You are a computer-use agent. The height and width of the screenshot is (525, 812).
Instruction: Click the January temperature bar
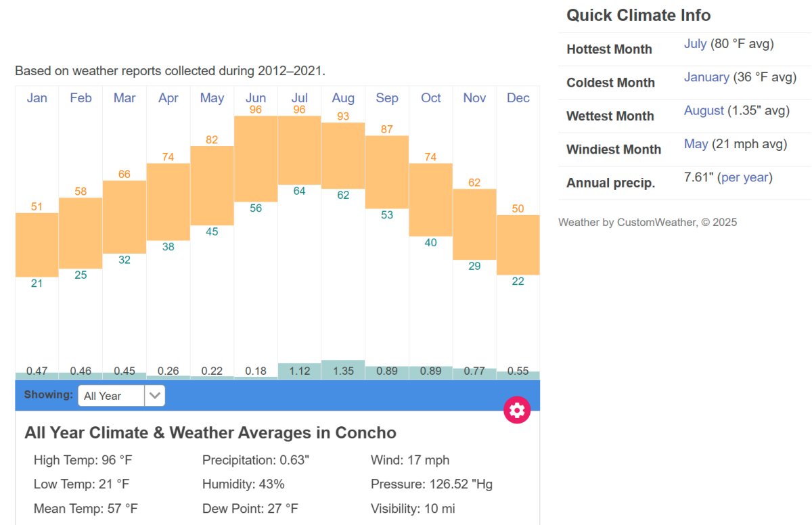tap(37, 244)
